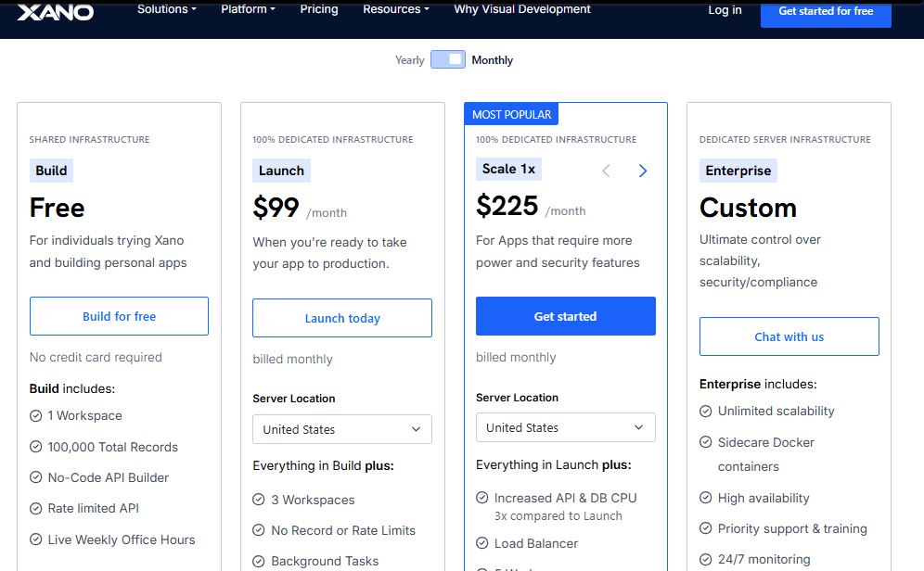Select the Monthly billing label
Screen dimensions: 924x571
[492, 60]
